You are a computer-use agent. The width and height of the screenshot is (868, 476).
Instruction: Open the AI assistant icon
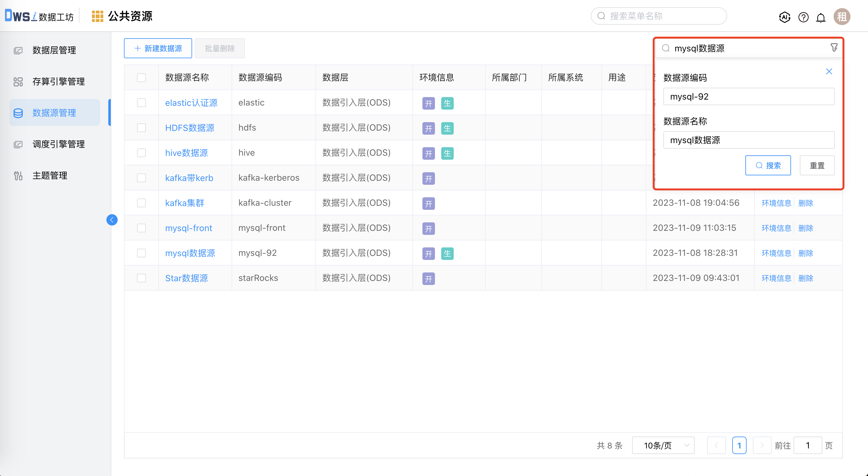784,17
